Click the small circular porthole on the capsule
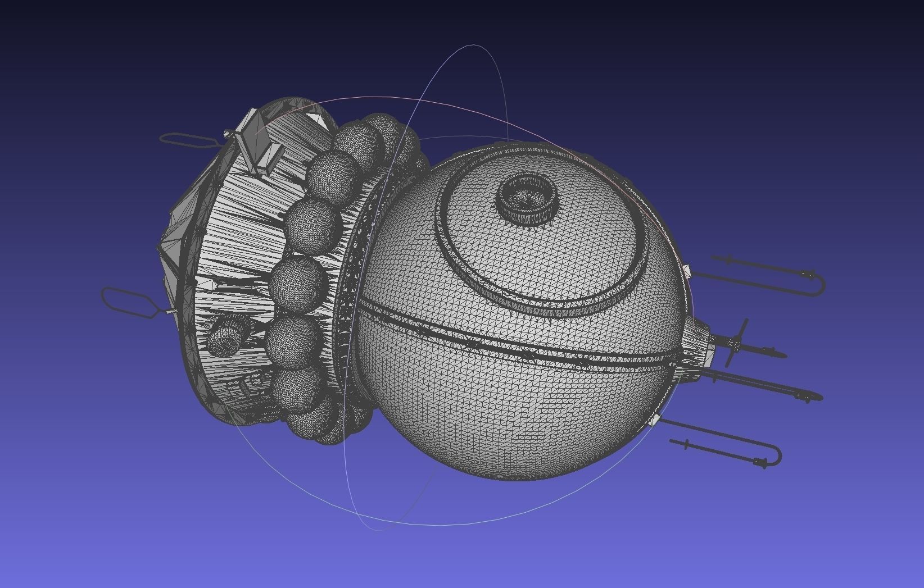This screenshot has width=924, height=588. point(527,199)
